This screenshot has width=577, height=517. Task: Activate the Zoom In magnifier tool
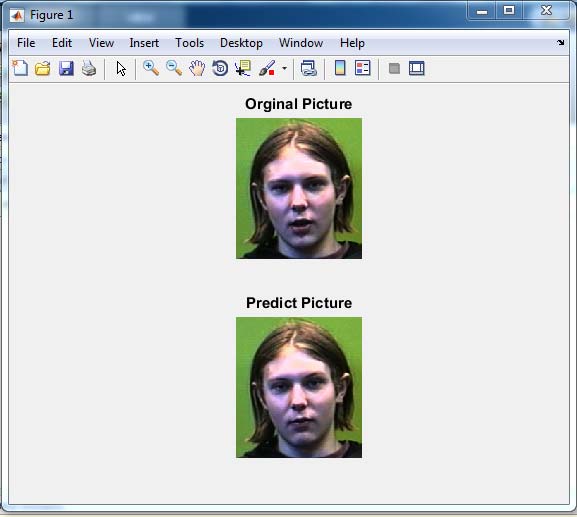point(151,68)
